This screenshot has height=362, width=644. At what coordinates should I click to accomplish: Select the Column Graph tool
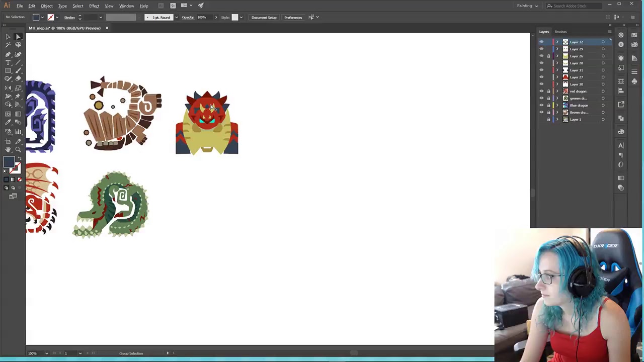pos(18,132)
